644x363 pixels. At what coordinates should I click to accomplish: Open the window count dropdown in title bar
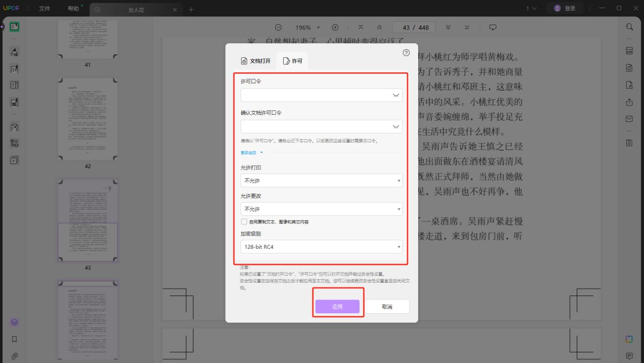(x=531, y=9)
